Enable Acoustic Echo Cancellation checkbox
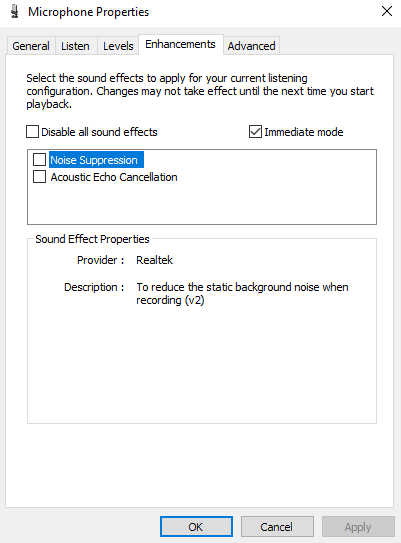The height and width of the screenshot is (543, 401). click(x=39, y=177)
